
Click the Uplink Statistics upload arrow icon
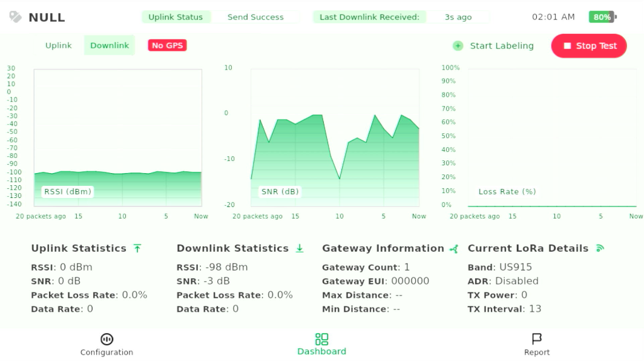(137, 248)
